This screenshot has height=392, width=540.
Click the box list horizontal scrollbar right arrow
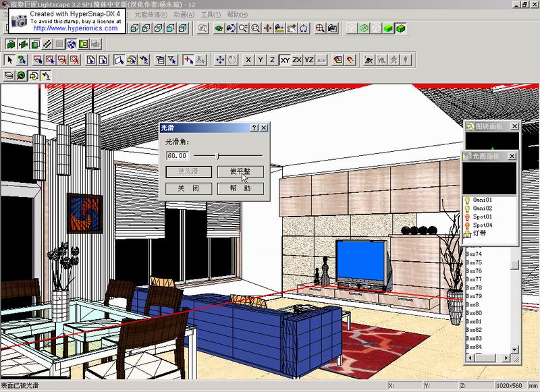pyautogui.click(x=506, y=358)
